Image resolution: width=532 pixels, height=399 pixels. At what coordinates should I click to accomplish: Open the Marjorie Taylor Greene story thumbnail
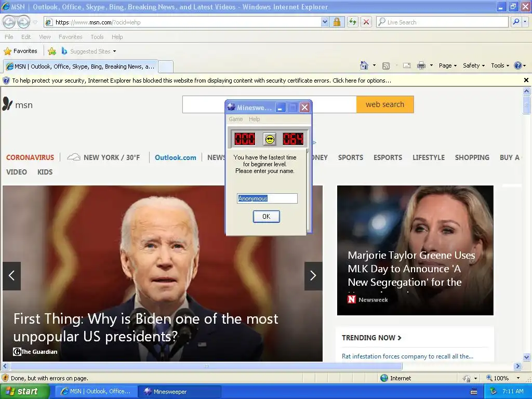[x=415, y=250]
